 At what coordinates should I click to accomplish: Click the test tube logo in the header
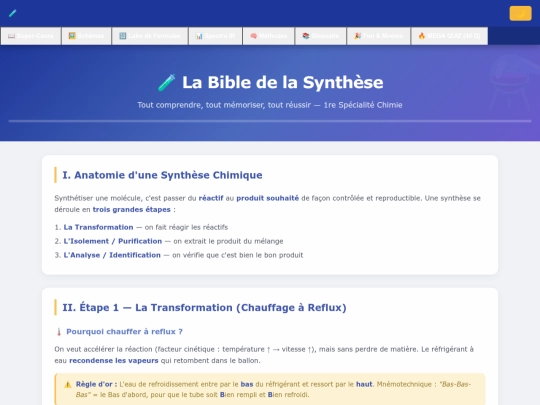pos(12,13)
